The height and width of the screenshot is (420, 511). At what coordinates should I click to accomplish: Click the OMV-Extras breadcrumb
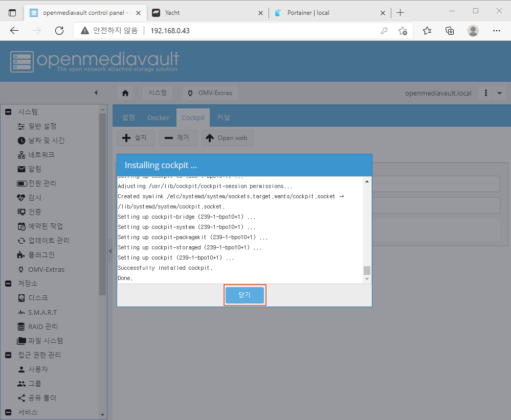coord(210,93)
